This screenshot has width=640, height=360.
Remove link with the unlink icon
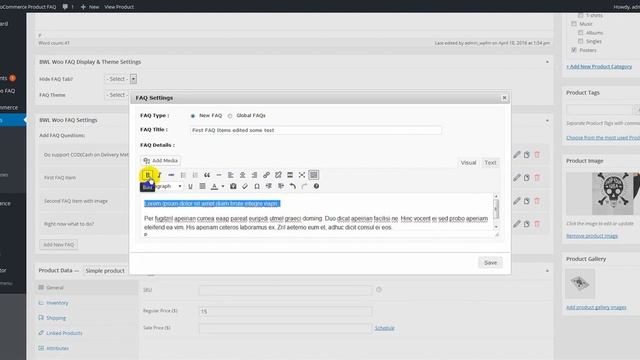point(278,175)
